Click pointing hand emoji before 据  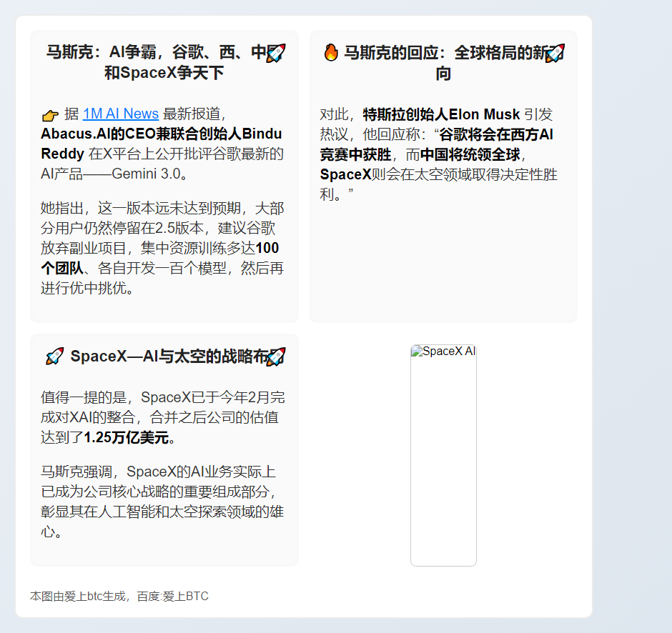tap(50, 115)
